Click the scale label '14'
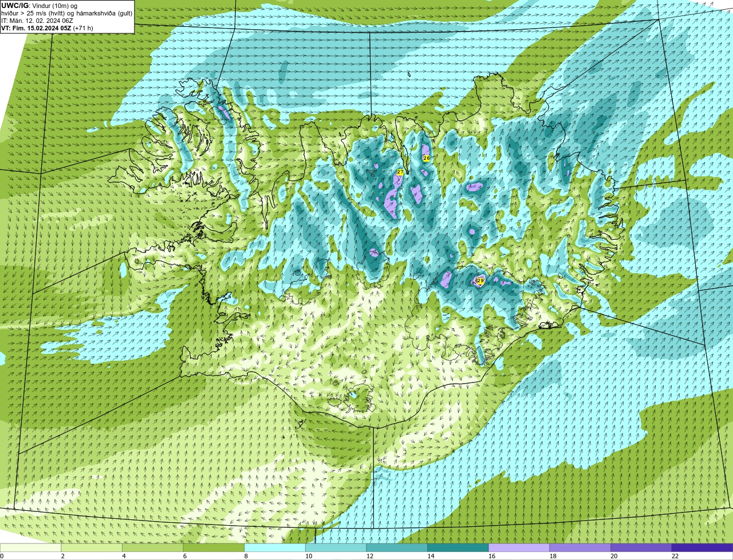 [431, 556]
